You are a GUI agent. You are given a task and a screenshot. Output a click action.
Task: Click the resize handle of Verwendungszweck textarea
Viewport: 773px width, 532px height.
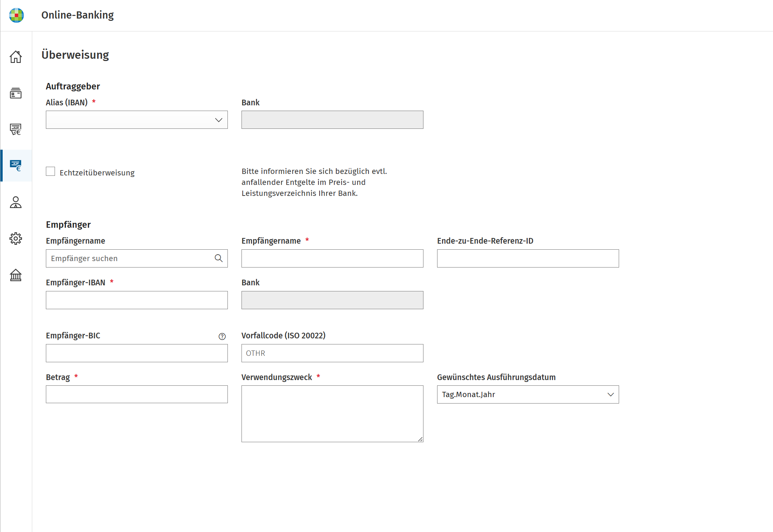(x=420, y=439)
